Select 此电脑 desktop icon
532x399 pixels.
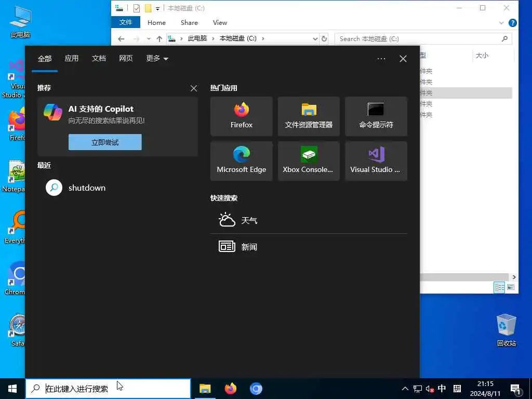(20, 21)
